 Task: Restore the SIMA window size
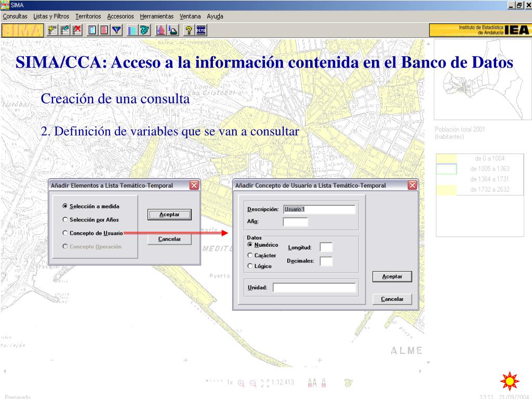click(x=519, y=5)
